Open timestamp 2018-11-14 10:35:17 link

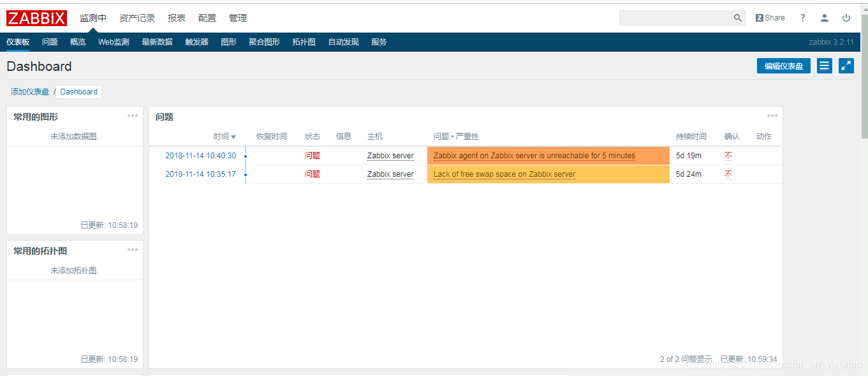point(200,174)
